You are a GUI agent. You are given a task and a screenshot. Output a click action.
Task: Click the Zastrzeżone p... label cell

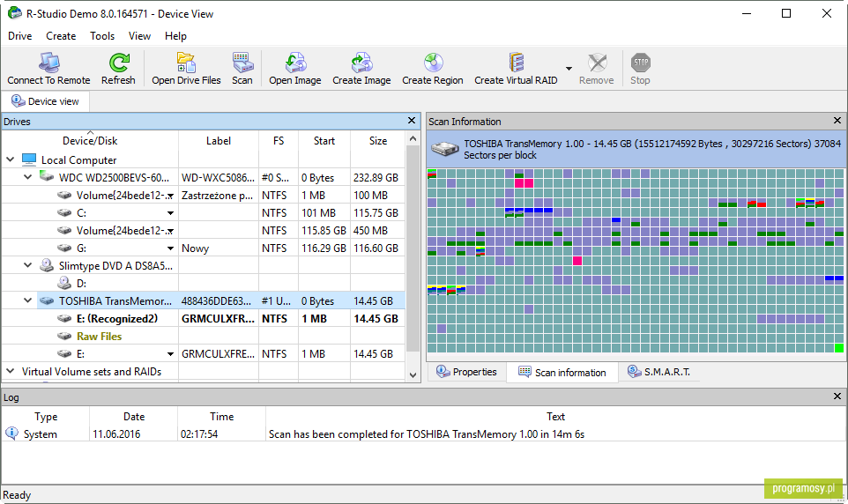[x=218, y=196]
